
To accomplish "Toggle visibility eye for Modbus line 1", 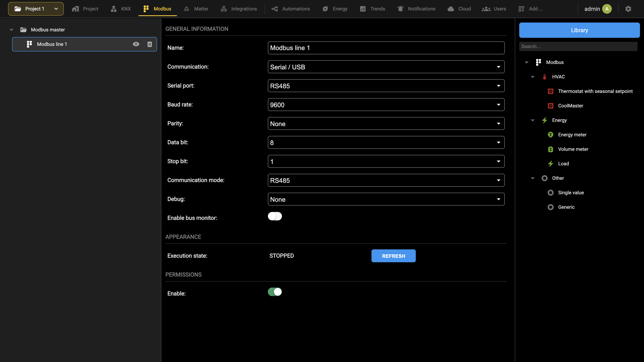I will (x=136, y=44).
